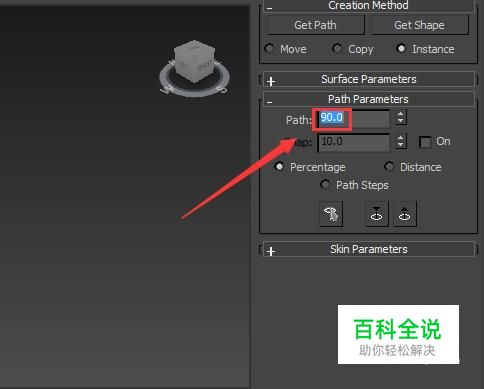The image size is (484, 389).
Task: Click the Path spinner down arrow
Action: (x=401, y=121)
